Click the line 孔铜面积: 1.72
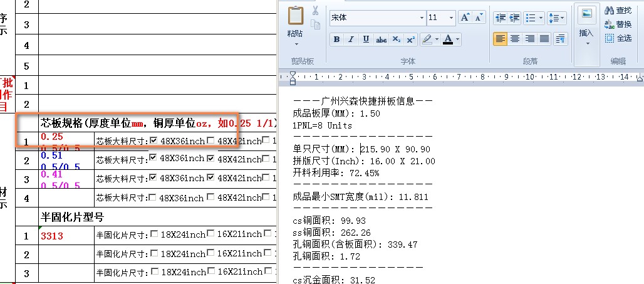 [326, 256]
